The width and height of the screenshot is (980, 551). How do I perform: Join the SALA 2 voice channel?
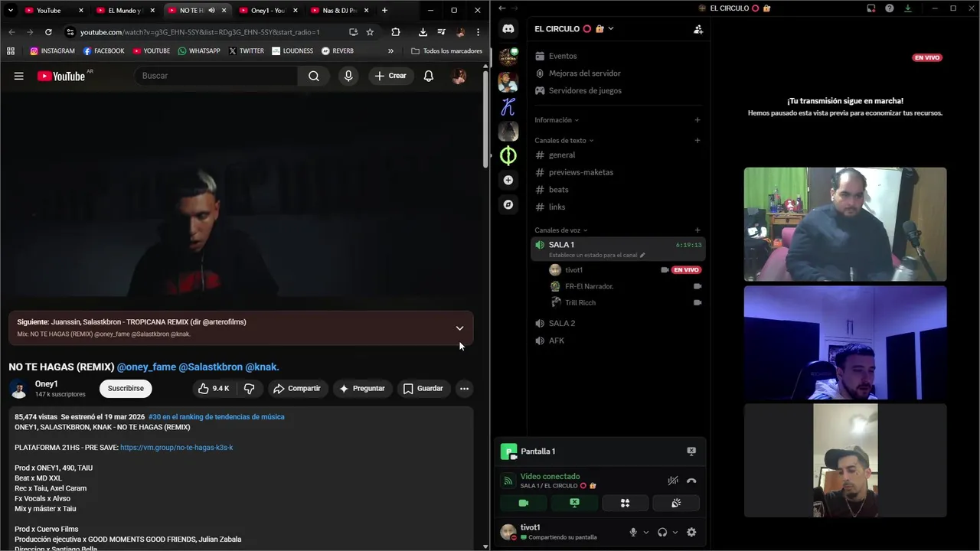coord(618,323)
